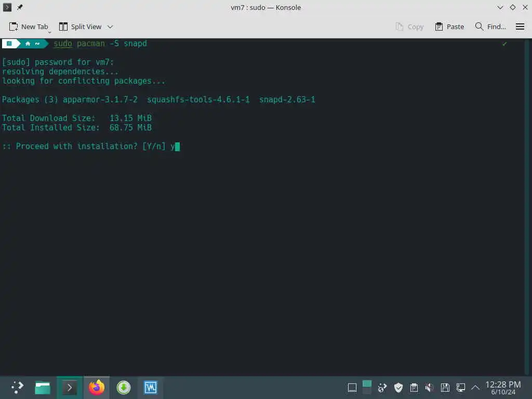The width and height of the screenshot is (532, 399).
Task: Open the green download installer taskbar icon
Action: (x=124, y=388)
